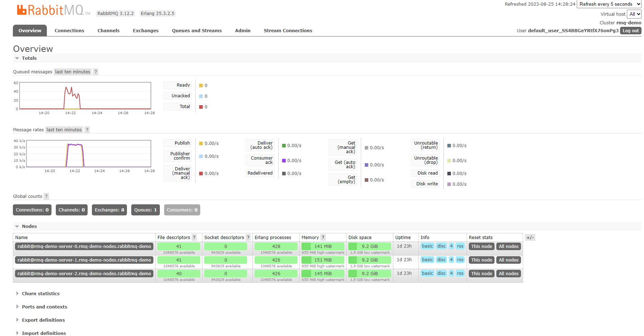Open the Admin tab
644x336 pixels.
pyautogui.click(x=243, y=31)
